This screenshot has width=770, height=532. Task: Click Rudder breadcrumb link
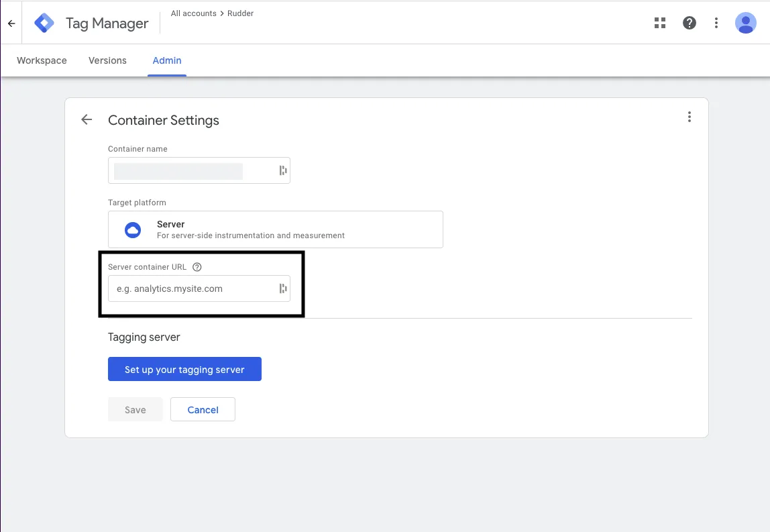(x=241, y=13)
